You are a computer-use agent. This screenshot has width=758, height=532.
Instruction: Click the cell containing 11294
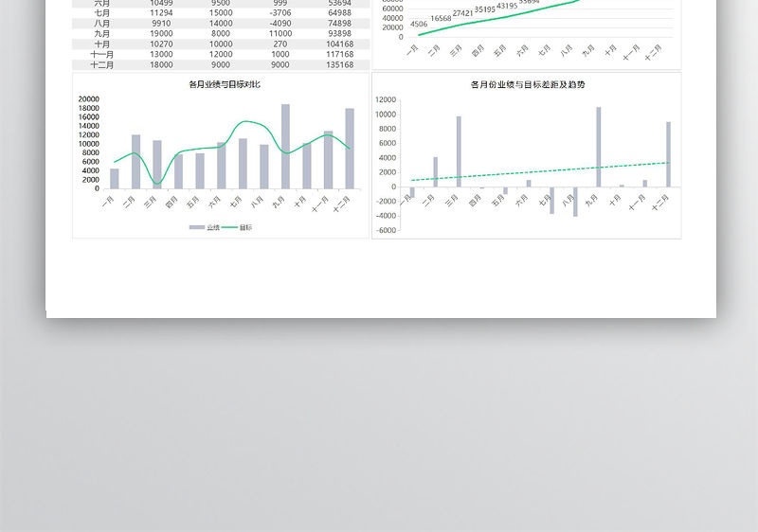[161, 13]
